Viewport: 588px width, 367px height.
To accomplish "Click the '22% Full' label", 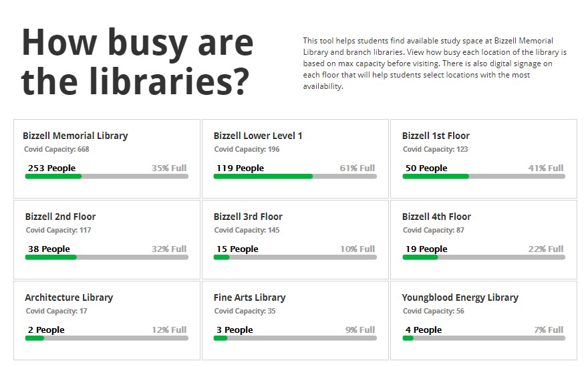I will tap(546, 249).
